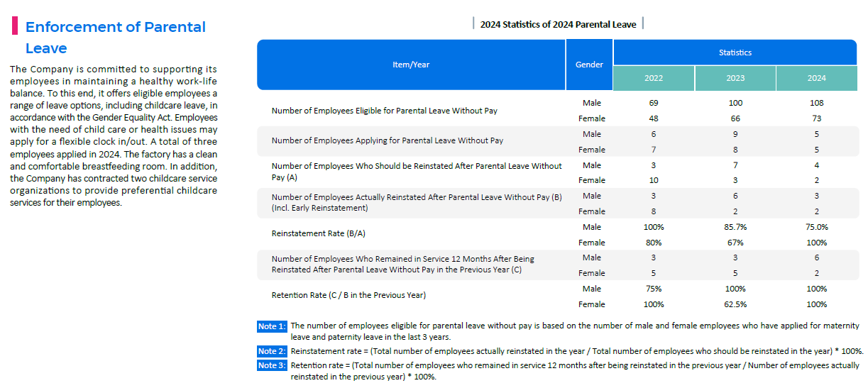
Task: Click the 85.7% reinstatement rate cell
Action: [735, 227]
